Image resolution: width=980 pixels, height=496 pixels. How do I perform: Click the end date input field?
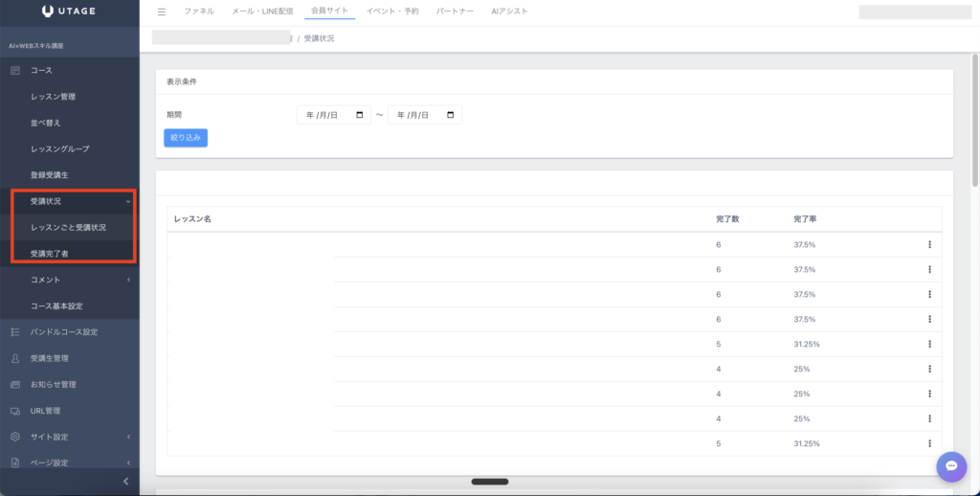coord(425,115)
